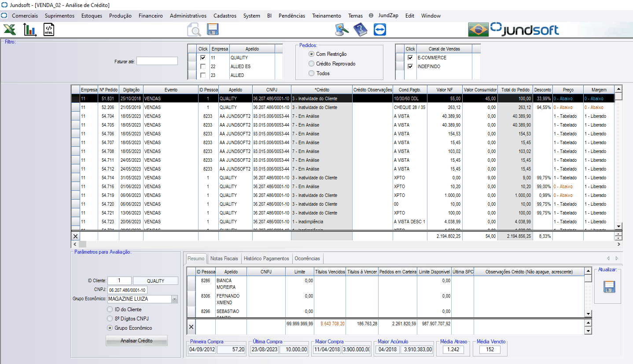The width and height of the screenshot is (633, 364).
Task: Open the Financeiro menu
Action: click(x=151, y=15)
